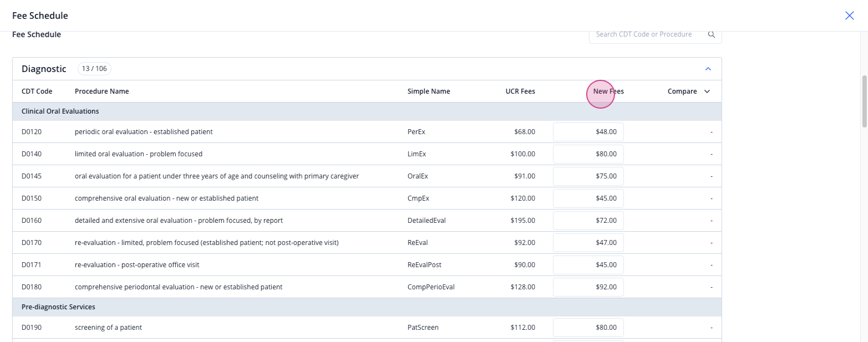The image size is (868, 342).
Task: Edit the New Fee for D0180
Action: (x=588, y=287)
